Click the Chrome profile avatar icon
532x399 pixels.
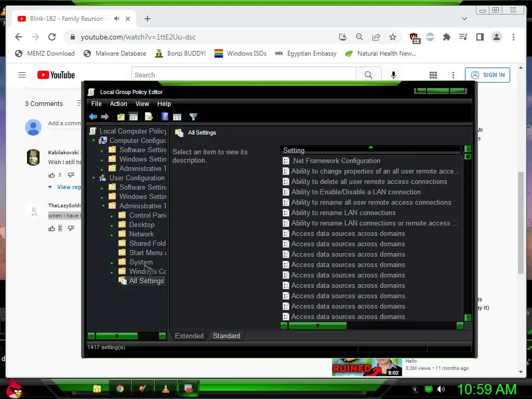pos(497,37)
